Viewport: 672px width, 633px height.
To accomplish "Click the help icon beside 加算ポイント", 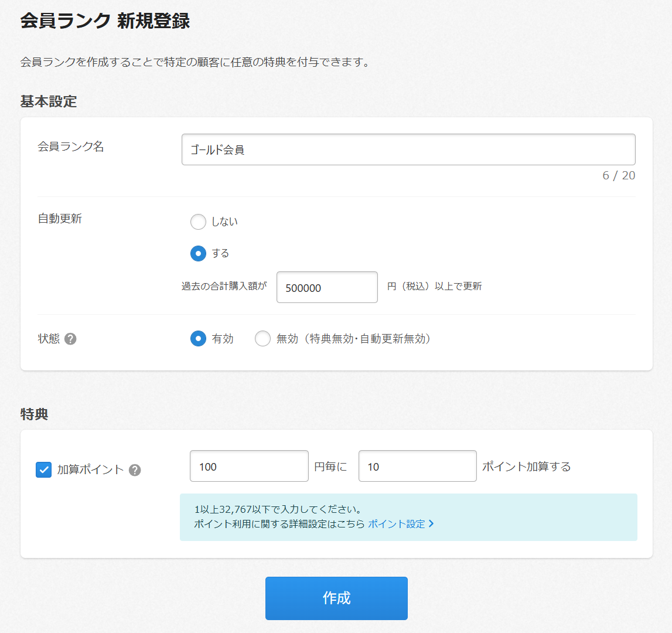I will click(135, 470).
